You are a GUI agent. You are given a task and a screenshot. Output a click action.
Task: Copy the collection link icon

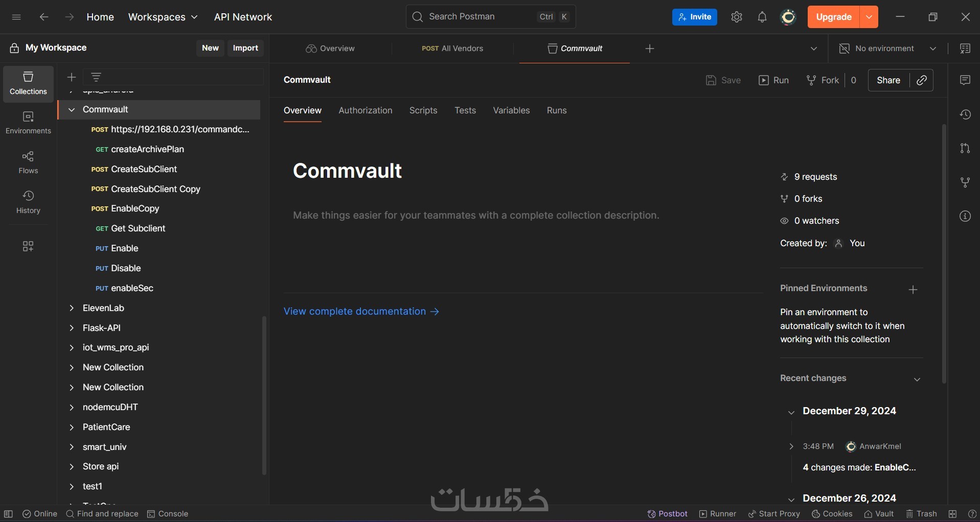(922, 80)
